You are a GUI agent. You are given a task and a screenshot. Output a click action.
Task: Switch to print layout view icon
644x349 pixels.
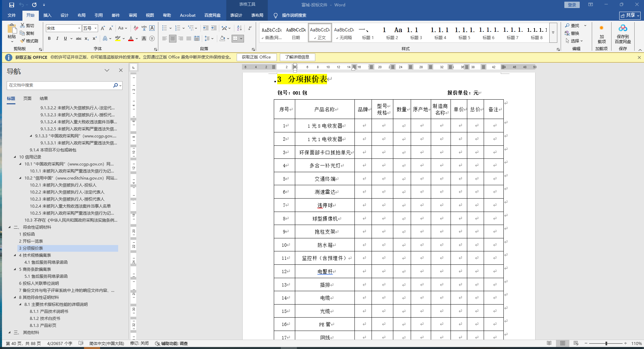click(563, 343)
